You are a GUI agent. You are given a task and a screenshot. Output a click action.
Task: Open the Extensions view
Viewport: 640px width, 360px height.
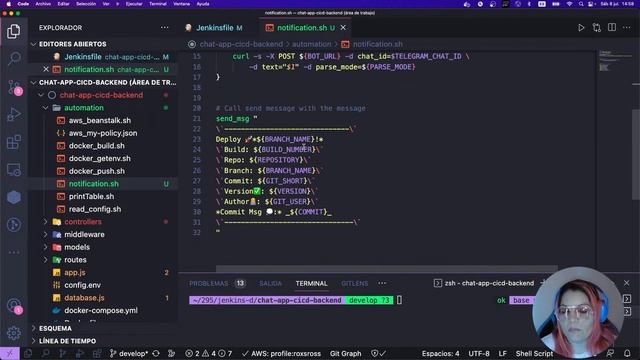pyautogui.click(x=13, y=142)
